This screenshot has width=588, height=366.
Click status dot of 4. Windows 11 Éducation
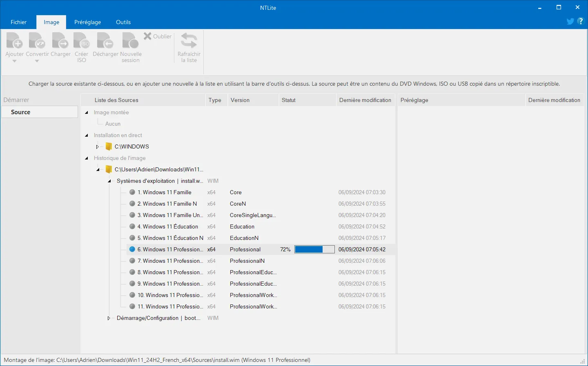[x=132, y=226]
